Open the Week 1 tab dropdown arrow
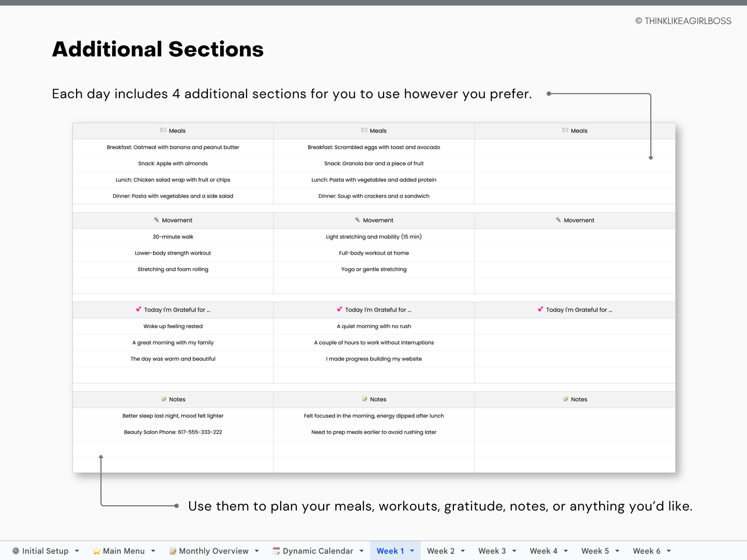Viewport: 747px width, 560px height. [x=412, y=551]
